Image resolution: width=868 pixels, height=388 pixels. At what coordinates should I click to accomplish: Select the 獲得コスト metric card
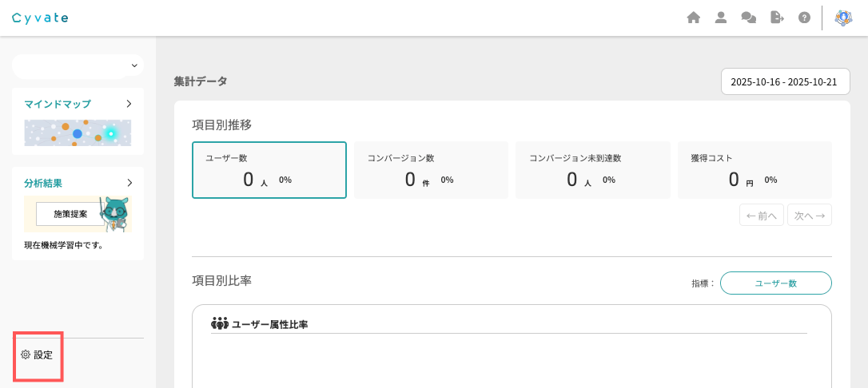click(755, 170)
